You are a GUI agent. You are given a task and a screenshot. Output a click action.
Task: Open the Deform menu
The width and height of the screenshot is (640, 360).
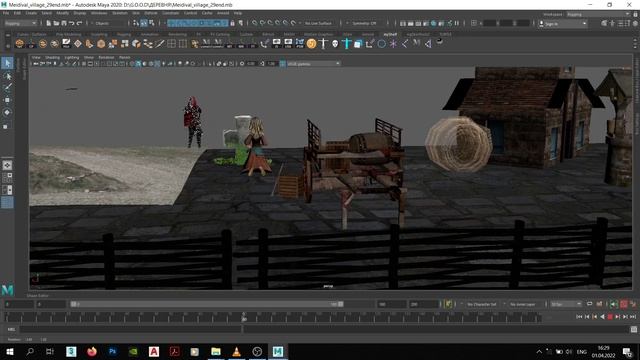(151, 13)
